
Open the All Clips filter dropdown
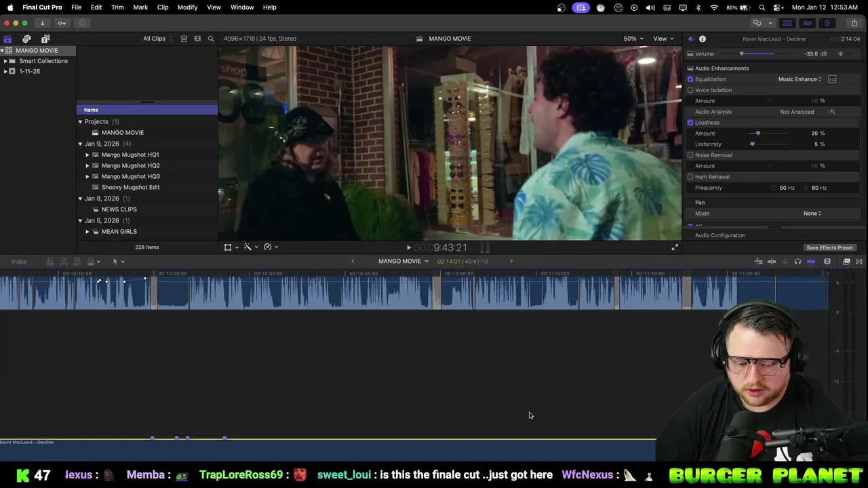click(157, 39)
